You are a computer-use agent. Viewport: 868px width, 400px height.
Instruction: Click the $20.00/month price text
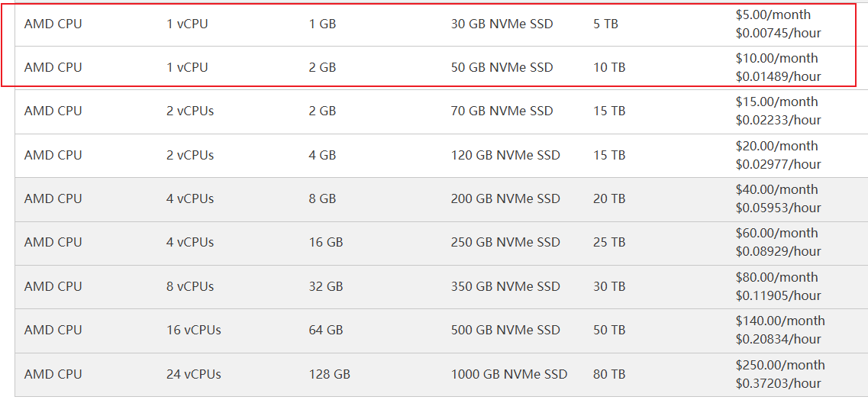(x=776, y=146)
